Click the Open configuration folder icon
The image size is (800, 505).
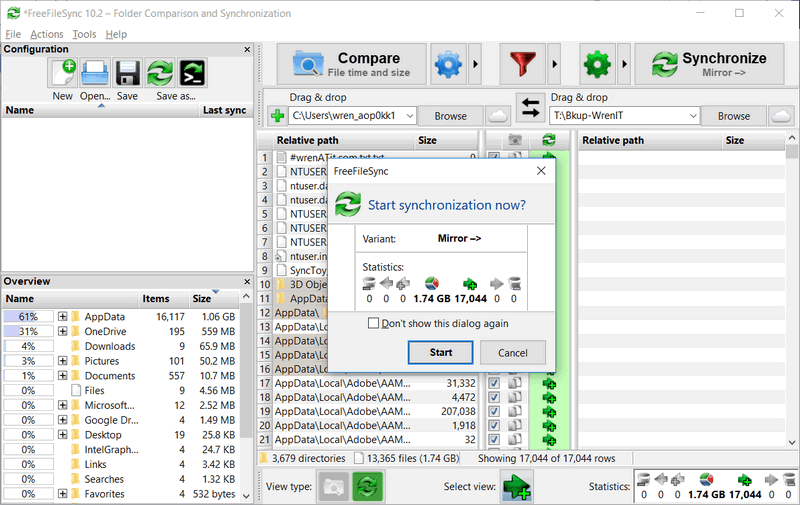95,74
